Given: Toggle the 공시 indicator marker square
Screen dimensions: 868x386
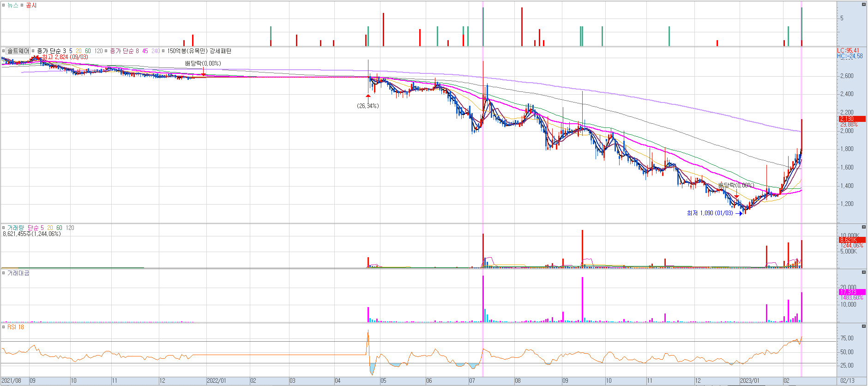Looking at the screenshot, I should pyautogui.click(x=22, y=5).
